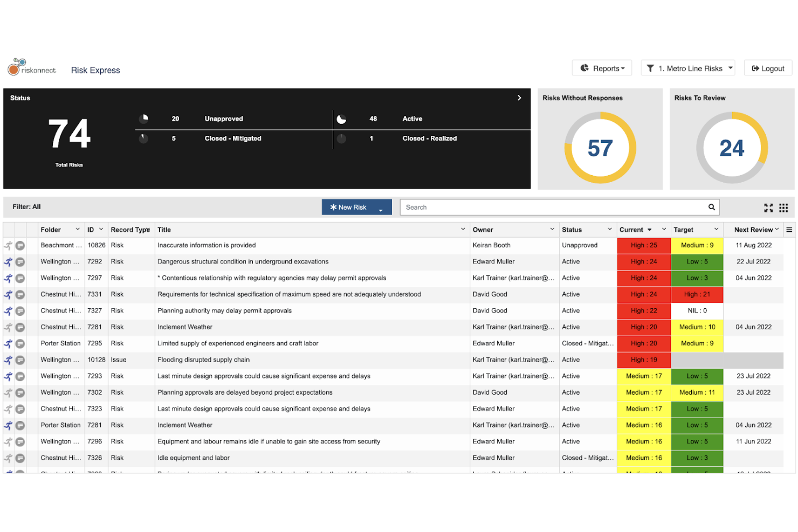Click the Filter: All label
Viewport: 798px width, 532px height.
coord(26,206)
